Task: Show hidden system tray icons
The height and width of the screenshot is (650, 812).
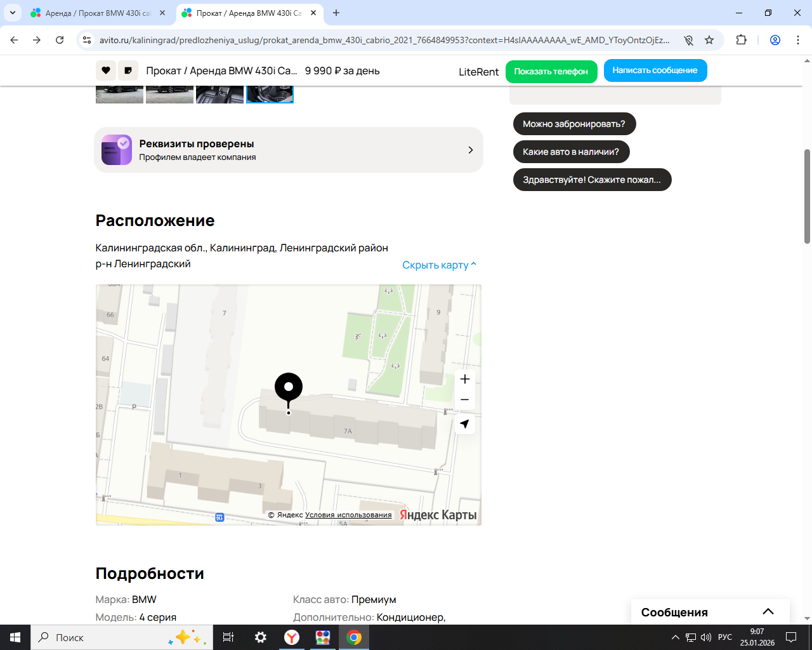Action: tap(676, 637)
